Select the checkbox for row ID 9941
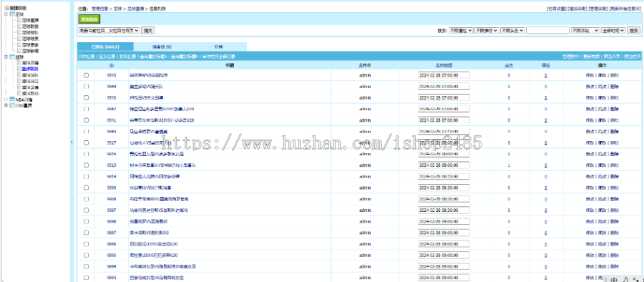Image resolution: width=644 pixels, height=282 pixels. click(x=87, y=120)
